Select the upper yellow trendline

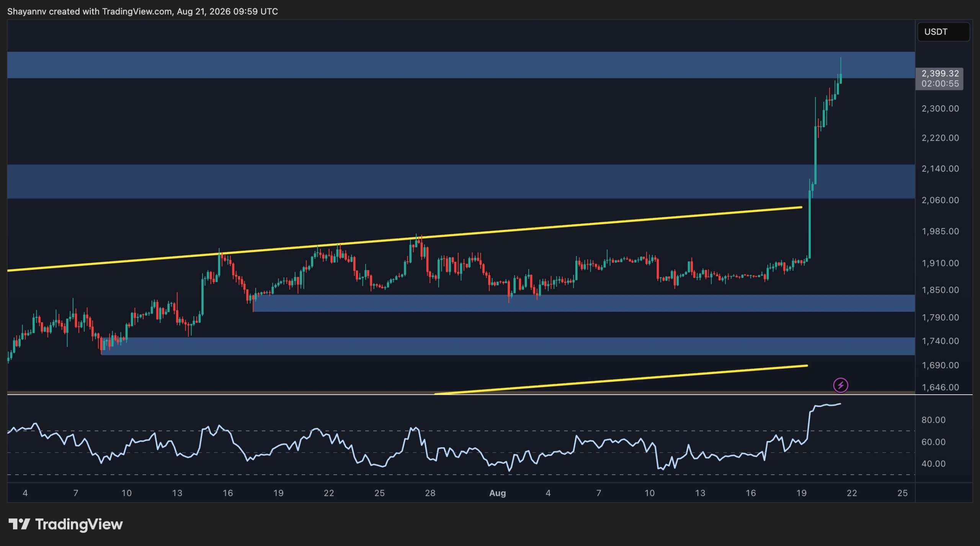(404, 239)
